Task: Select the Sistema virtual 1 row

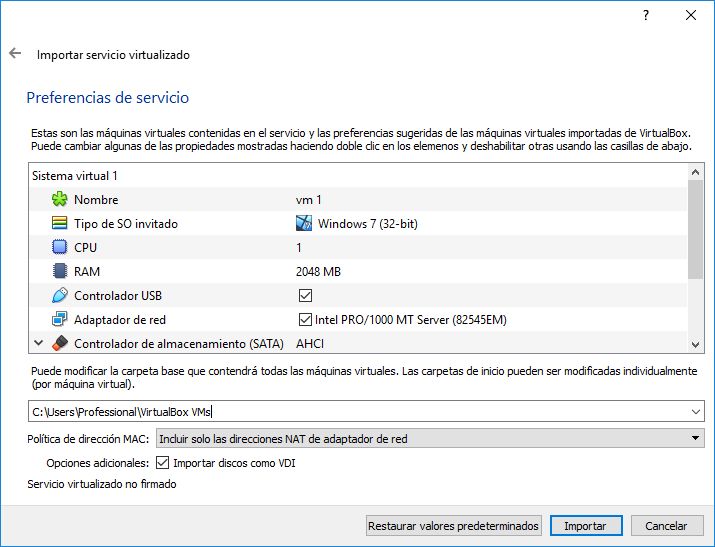Action: 358,175
